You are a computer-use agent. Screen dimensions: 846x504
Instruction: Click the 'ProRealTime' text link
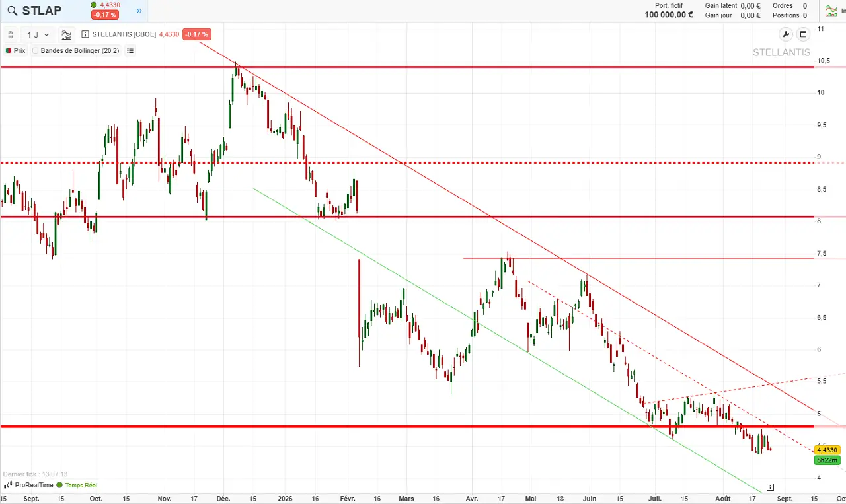click(x=33, y=485)
